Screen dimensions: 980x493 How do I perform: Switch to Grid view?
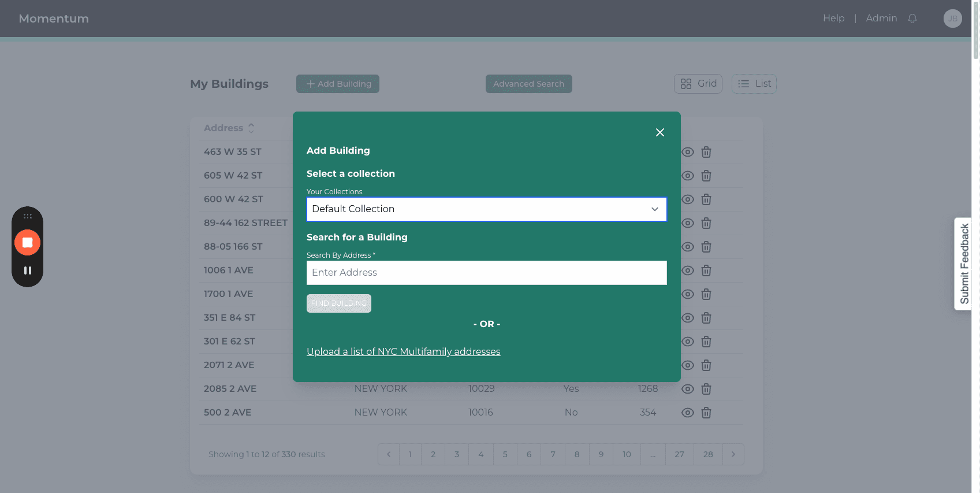point(698,84)
